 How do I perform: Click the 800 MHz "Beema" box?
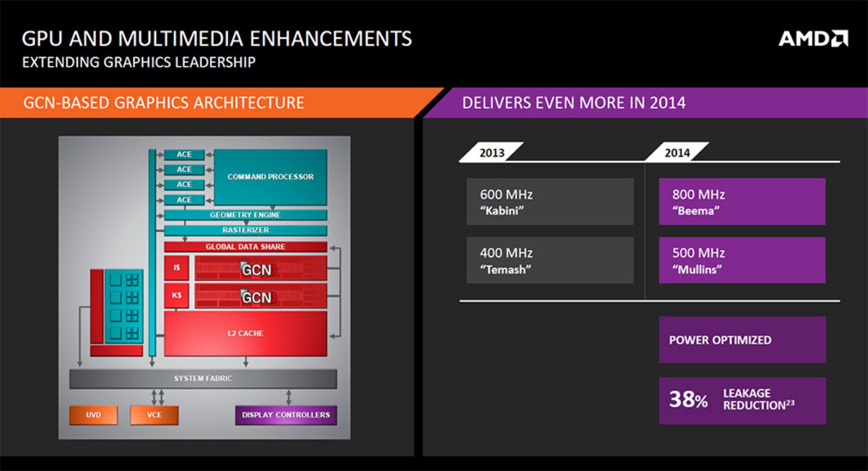(742, 202)
